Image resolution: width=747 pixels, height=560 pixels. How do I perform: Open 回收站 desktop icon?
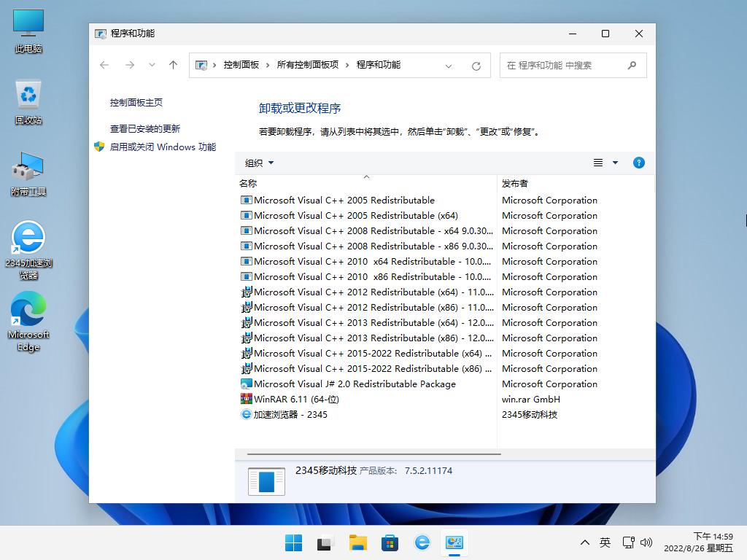coord(28,103)
